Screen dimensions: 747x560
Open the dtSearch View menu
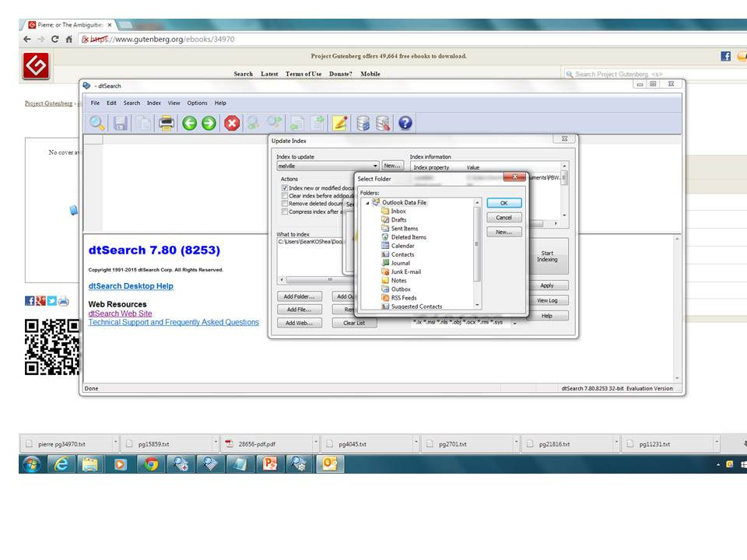174,103
